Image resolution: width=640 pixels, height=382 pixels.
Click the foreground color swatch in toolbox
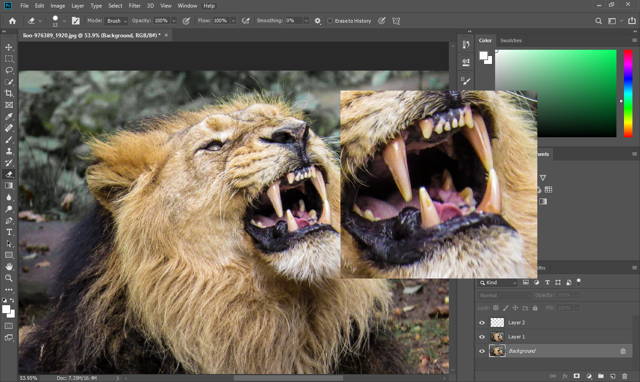tap(6, 309)
